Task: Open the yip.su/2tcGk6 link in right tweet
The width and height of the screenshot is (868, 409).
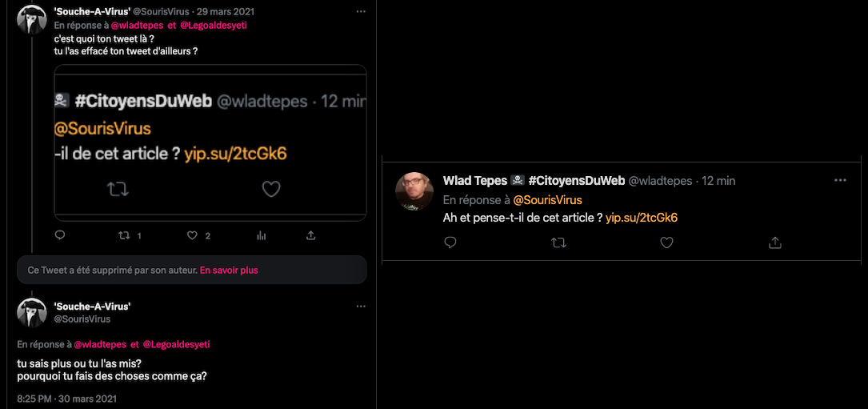Action: pyautogui.click(x=642, y=218)
